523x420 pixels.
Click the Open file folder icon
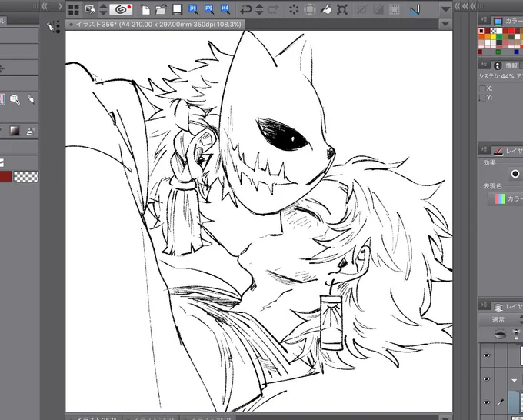(x=161, y=10)
